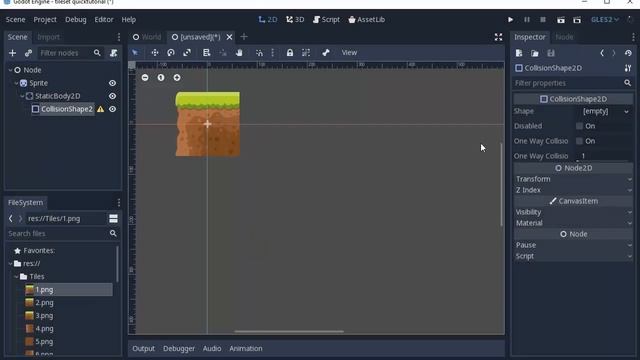The height and width of the screenshot is (360, 640).
Task: Switch to the World scene tab
Action: coord(147,37)
